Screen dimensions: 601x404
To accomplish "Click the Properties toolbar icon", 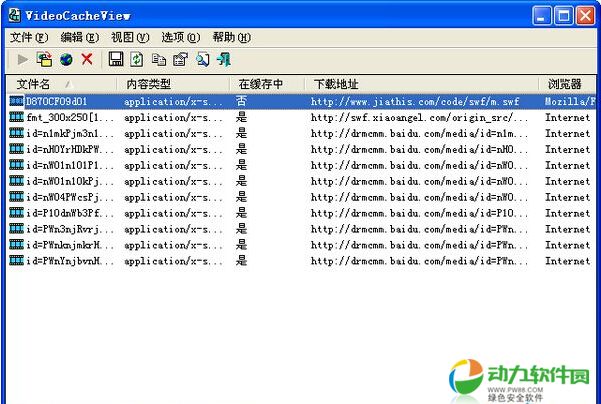I will 180,60.
